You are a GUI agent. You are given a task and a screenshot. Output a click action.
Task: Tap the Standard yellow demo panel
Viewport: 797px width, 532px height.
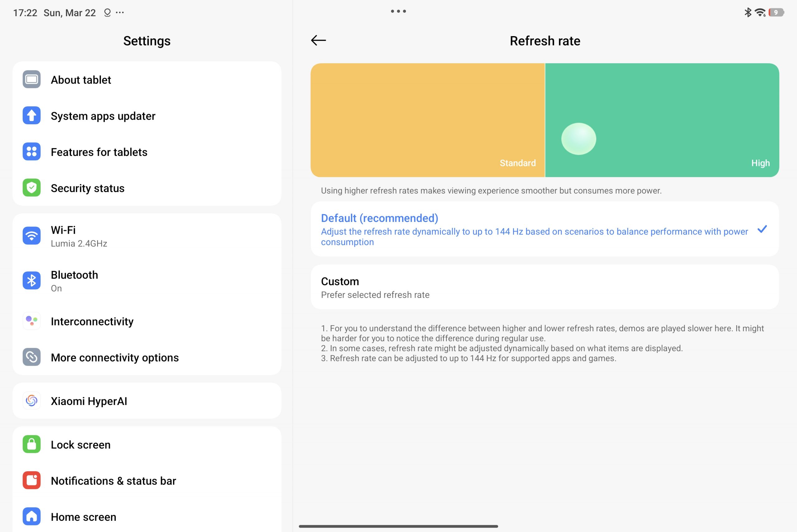[x=427, y=120]
